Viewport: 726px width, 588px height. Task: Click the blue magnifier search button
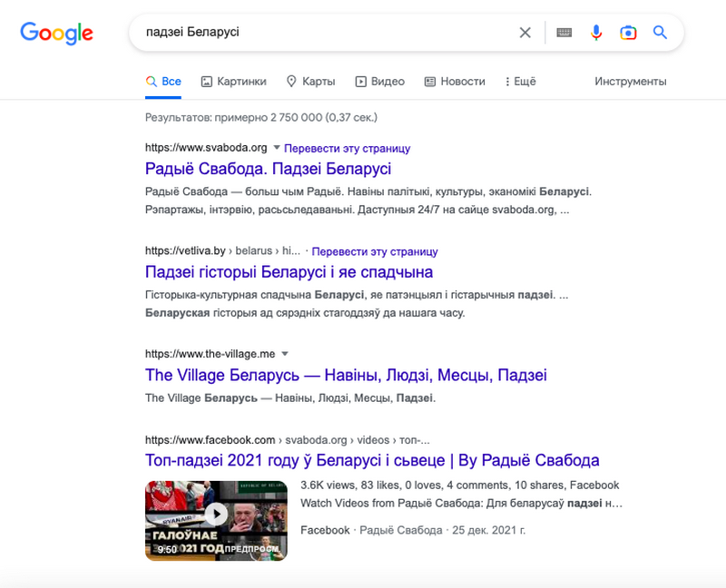(x=660, y=33)
